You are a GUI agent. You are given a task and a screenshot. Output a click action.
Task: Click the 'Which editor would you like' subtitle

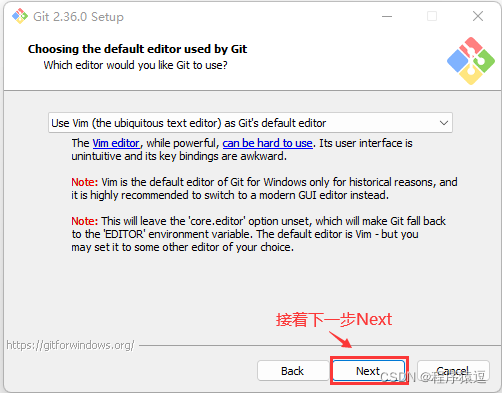point(135,65)
